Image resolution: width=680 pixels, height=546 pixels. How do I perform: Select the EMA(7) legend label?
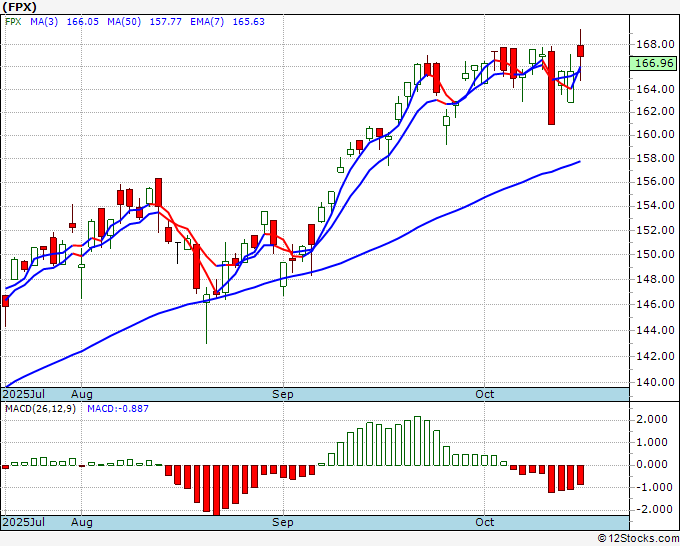tap(207, 22)
